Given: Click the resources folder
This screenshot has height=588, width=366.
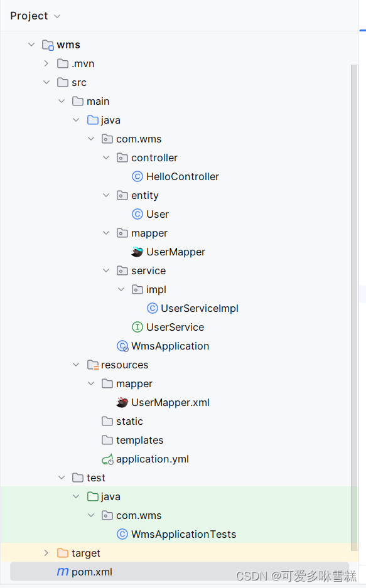Looking at the screenshot, I should (123, 365).
